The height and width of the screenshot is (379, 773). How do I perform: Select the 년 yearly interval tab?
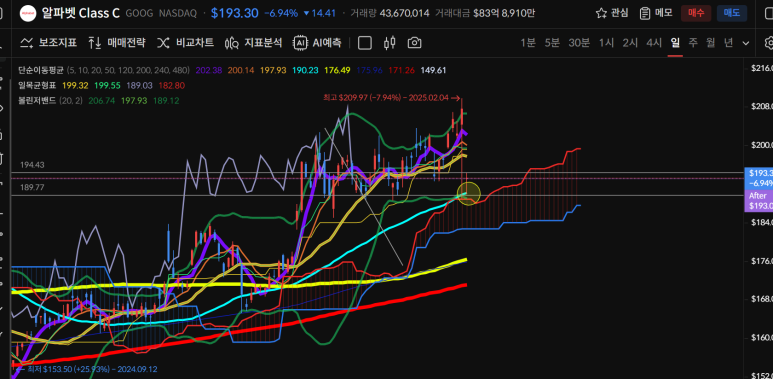[728, 43]
